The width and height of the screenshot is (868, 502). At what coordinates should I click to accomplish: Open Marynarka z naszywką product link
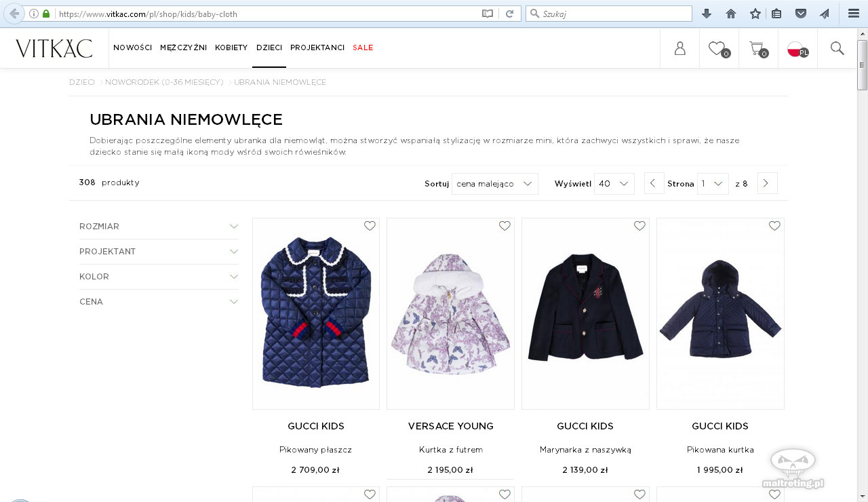click(x=585, y=450)
